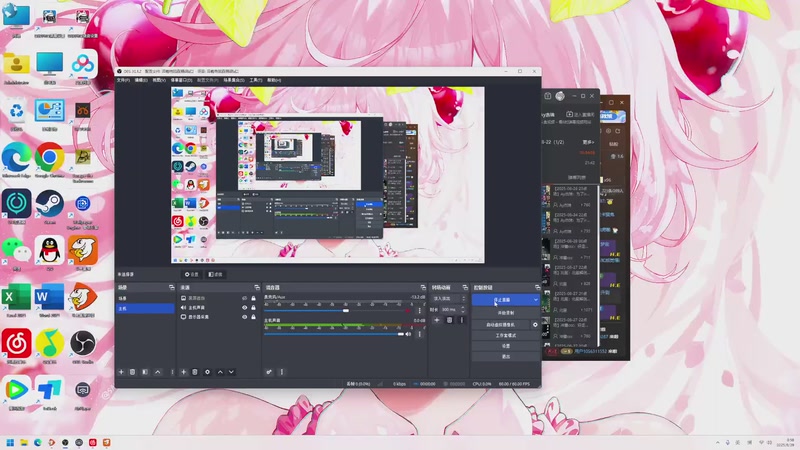The width and height of the screenshot is (800, 450).
Task: Open Steam desktop shortcut
Action: point(49,207)
